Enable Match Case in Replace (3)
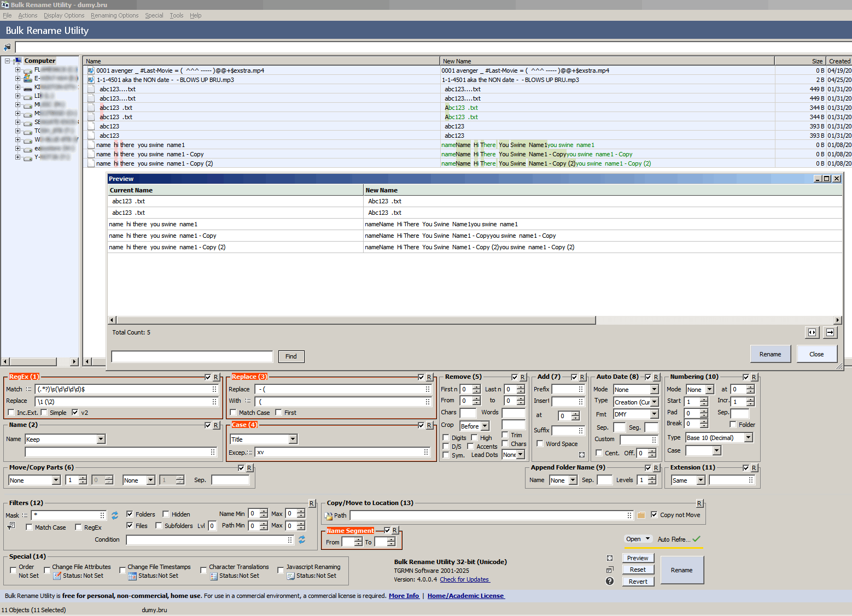This screenshot has width=852, height=616. (x=234, y=413)
